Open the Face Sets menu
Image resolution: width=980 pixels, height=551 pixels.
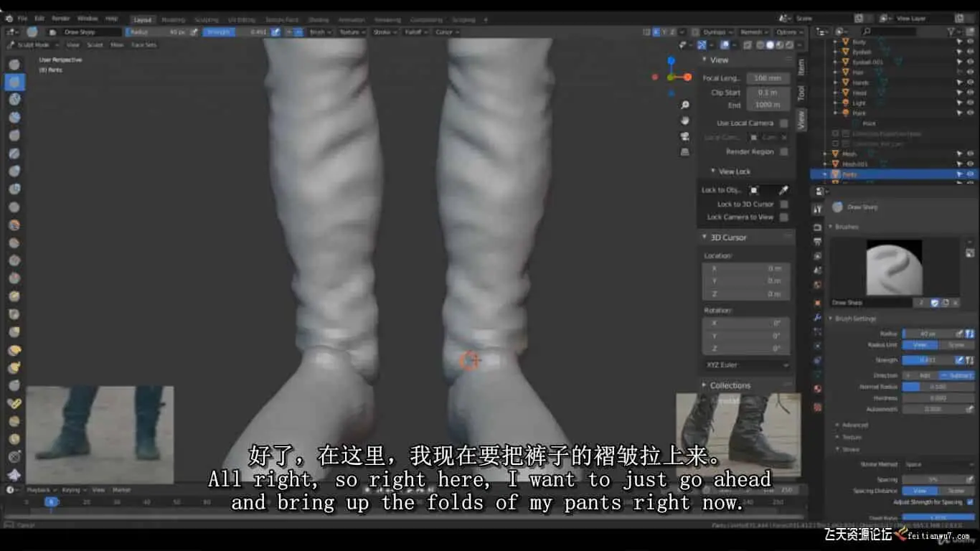click(143, 44)
